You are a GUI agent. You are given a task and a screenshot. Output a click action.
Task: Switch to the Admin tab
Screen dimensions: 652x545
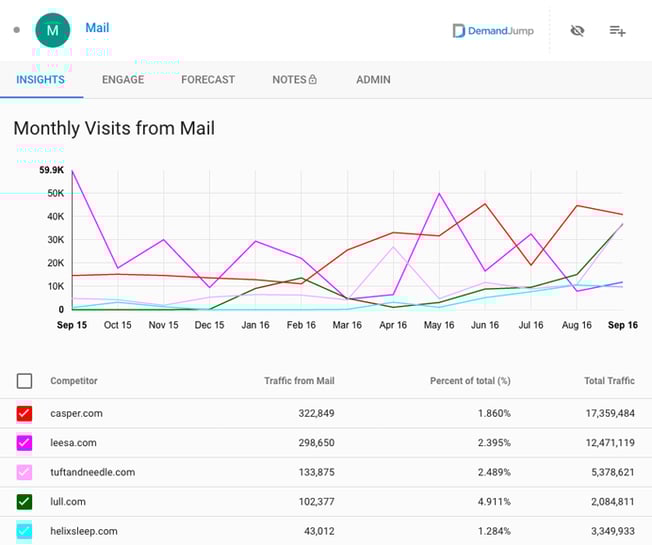(373, 79)
